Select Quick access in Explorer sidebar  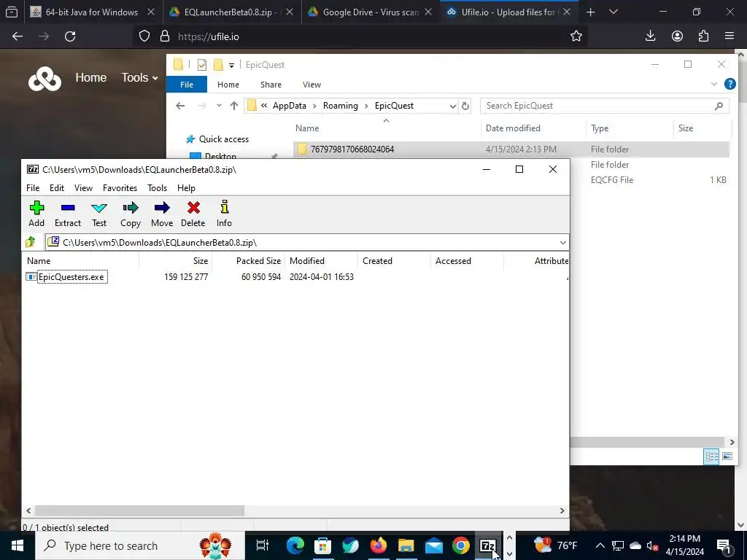click(223, 139)
